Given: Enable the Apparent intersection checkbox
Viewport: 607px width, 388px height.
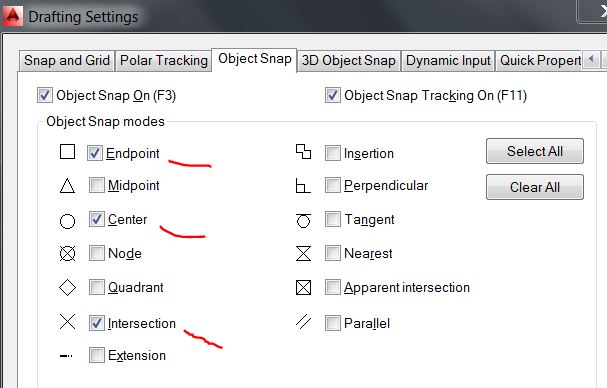Looking at the screenshot, I should [x=333, y=287].
